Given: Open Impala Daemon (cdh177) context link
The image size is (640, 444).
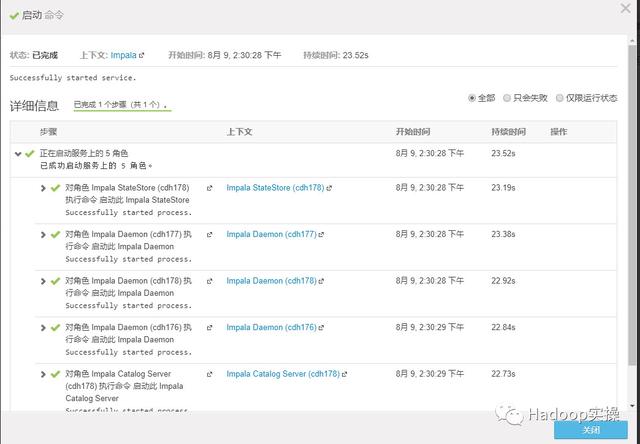Looking at the screenshot, I should (x=271, y=234).
